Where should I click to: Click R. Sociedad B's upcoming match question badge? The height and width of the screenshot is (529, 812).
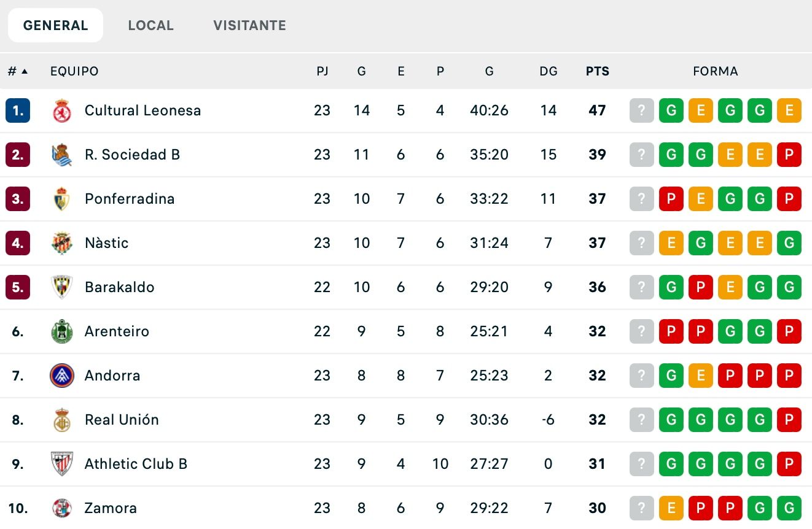pos(641,155)
